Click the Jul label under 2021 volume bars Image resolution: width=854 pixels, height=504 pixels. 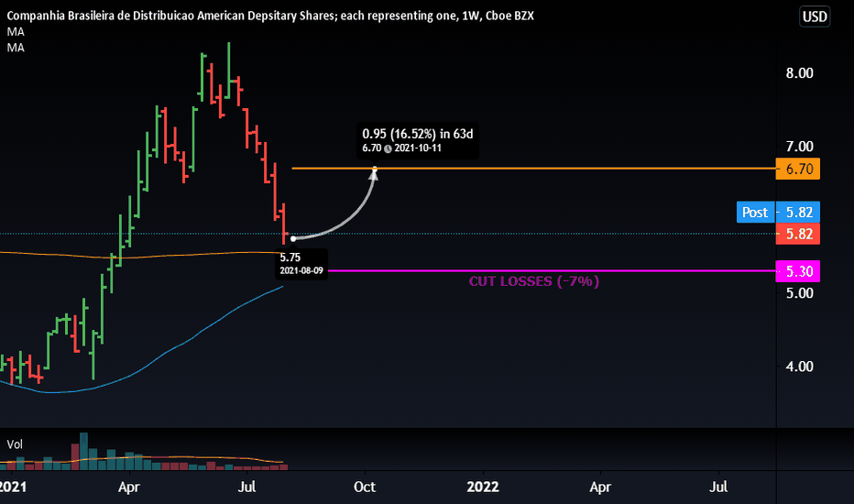246,487
